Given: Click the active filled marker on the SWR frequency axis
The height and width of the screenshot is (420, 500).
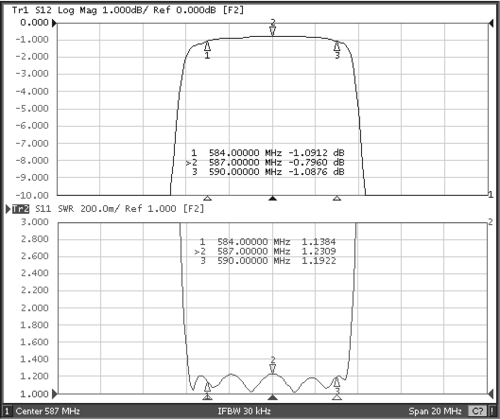Looking at the screenshot, I should tap(273, 397).
